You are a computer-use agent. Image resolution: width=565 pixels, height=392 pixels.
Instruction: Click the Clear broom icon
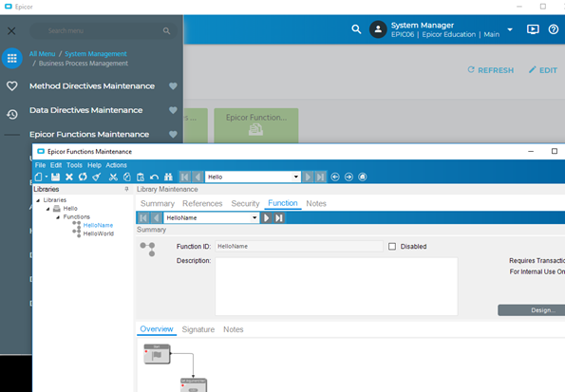point(97,177)
